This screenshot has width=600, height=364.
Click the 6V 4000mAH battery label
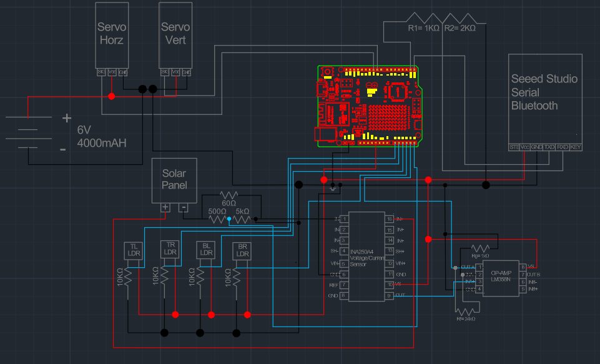coord(101,137)
